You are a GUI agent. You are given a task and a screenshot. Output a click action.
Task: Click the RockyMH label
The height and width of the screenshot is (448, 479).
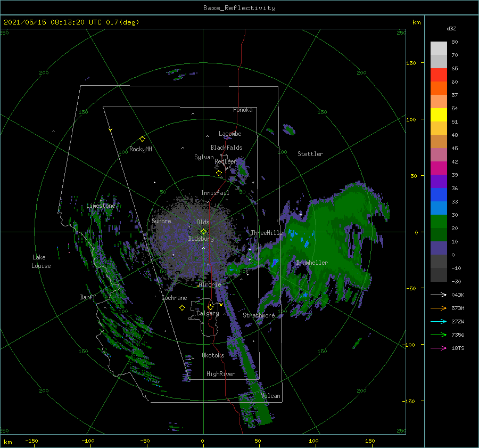coord(141,149)
